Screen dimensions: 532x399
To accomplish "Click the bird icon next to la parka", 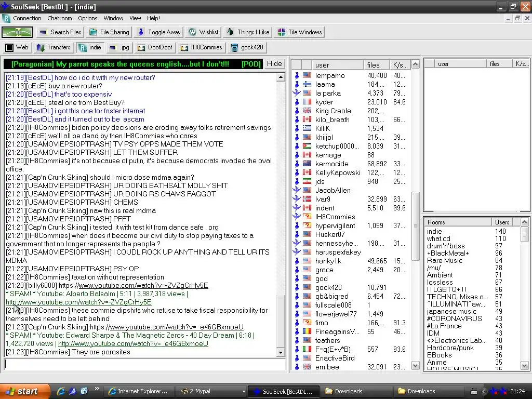I will tap(297, 93).
